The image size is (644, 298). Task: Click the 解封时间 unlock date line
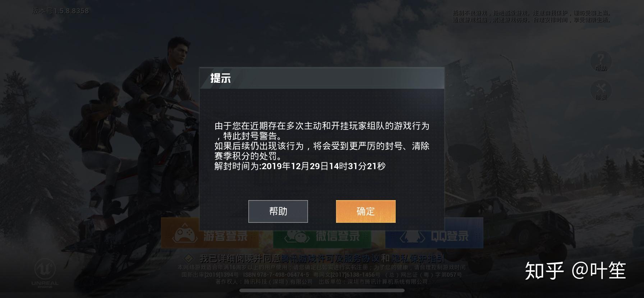(300, 166)
